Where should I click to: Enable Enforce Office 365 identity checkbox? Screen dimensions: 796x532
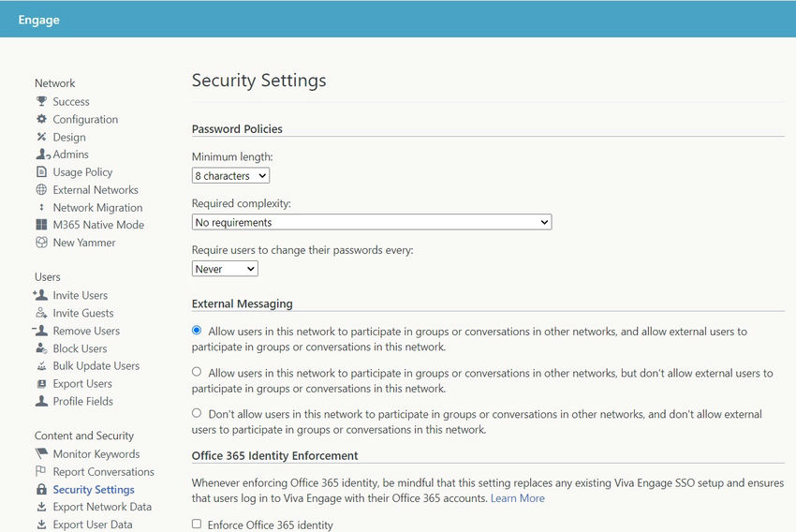pyautogui.click(x=197, y=524)
